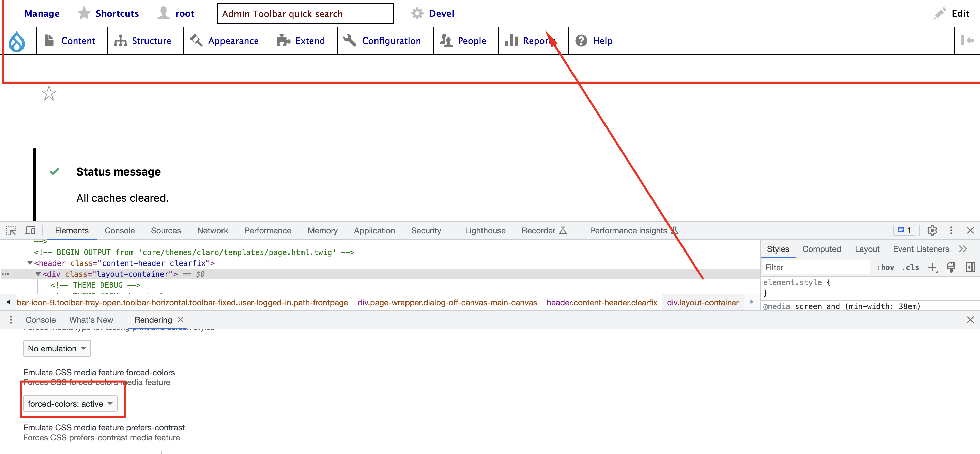Open the No emulation dropdown
The height and width of the screenshot is (454, 980).
point(56,348)
